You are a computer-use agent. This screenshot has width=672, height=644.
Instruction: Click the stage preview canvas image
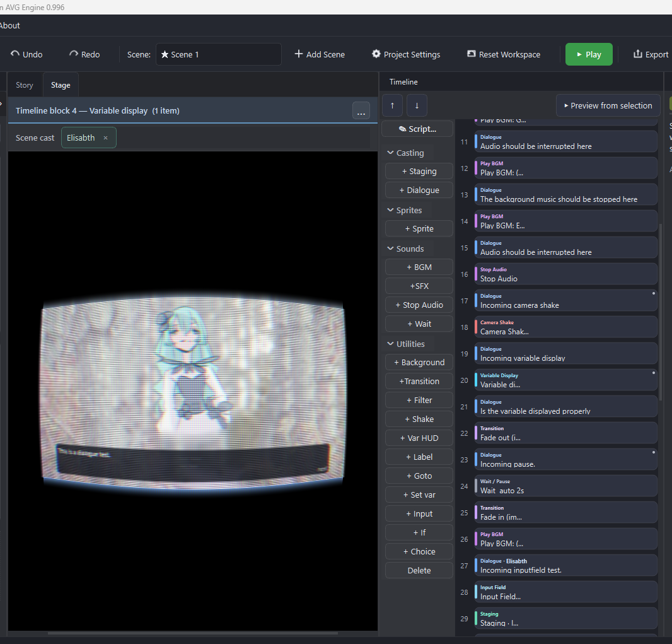click(193, 392)
